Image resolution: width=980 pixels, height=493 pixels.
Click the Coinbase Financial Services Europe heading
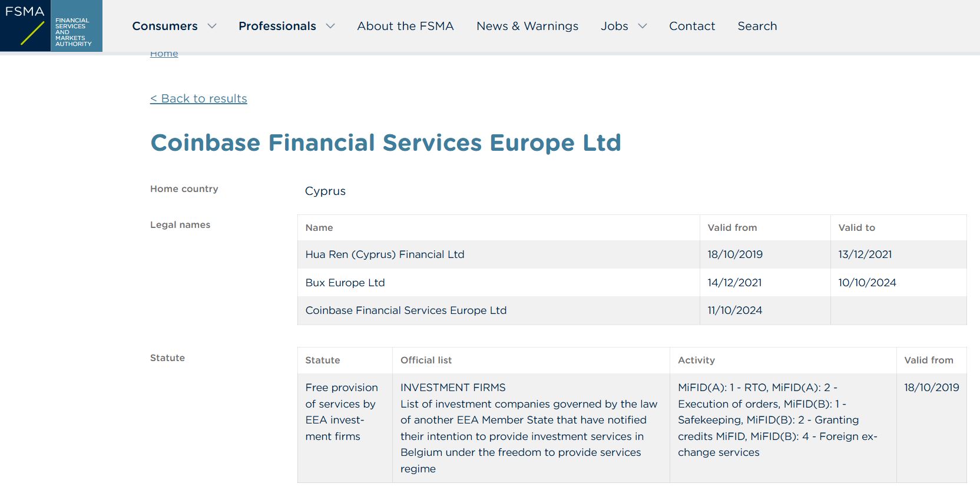point(386,143)
